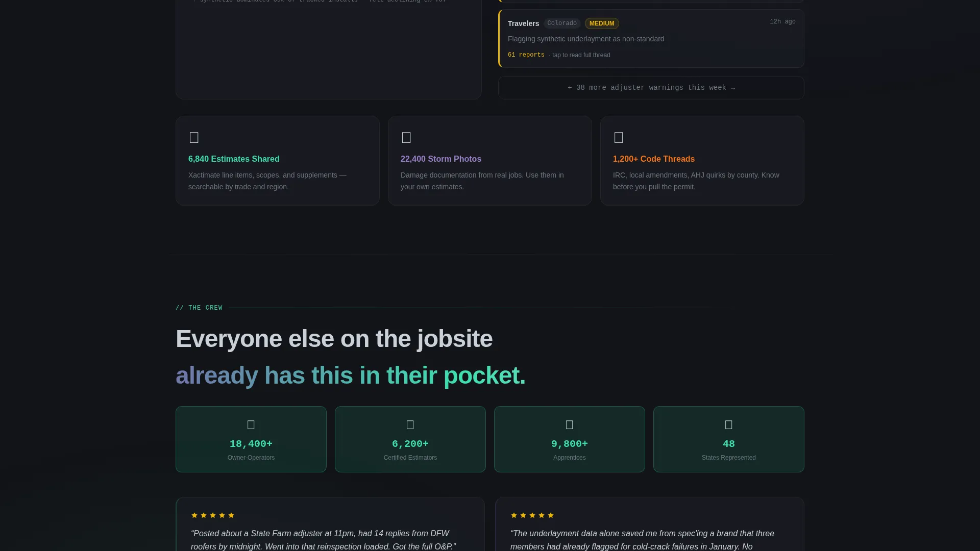Click the 18,400+ stat value
The width and height of the screenshot is (980, 551).
pyautogui.click(x=251, y=444)
